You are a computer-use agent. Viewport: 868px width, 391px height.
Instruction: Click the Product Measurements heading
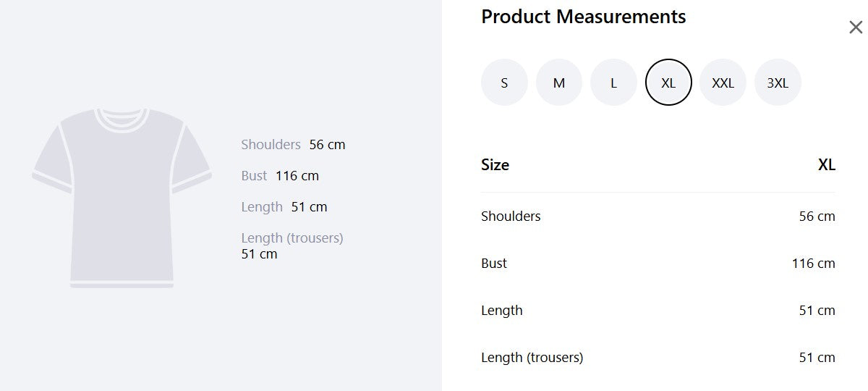(x=583, y=17)
